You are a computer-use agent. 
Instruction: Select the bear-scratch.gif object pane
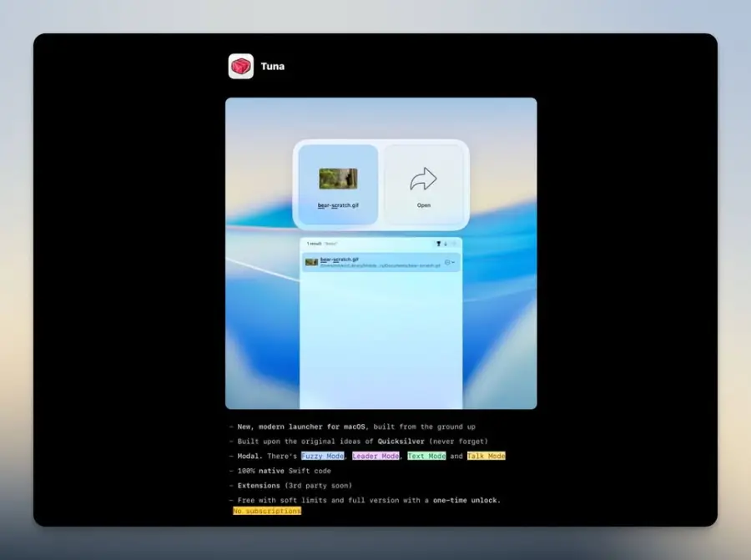(x=338, y=184)
